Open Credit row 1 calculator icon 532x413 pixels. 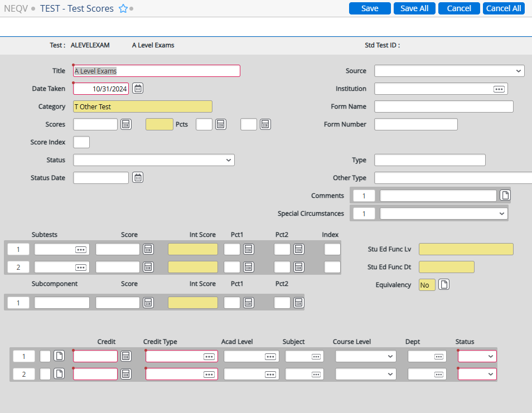[x=126, y=356]
